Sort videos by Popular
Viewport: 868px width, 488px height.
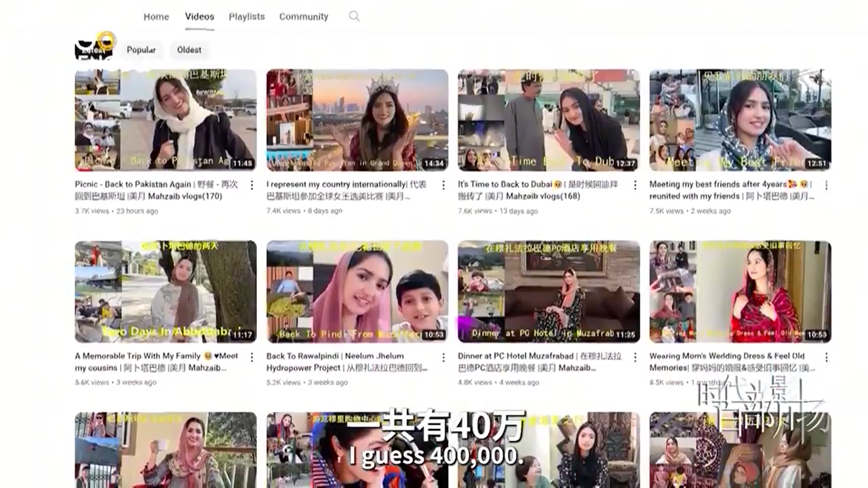[x=141, y=50]
